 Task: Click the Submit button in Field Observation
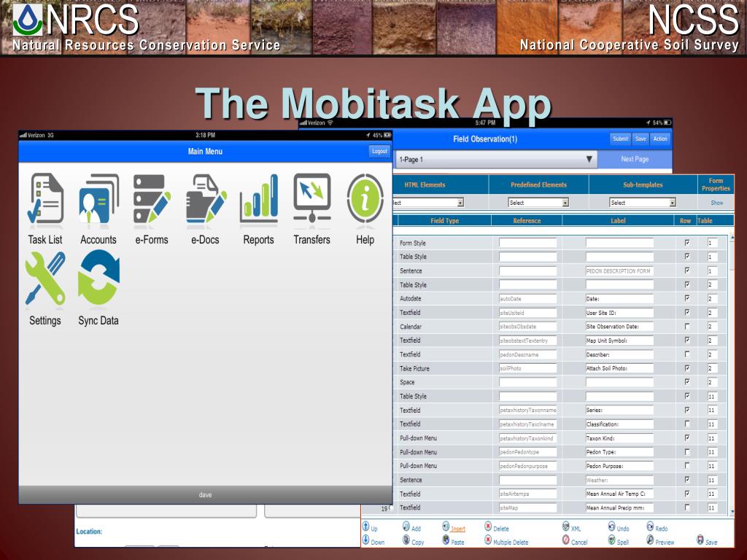[x=620, y=139]
